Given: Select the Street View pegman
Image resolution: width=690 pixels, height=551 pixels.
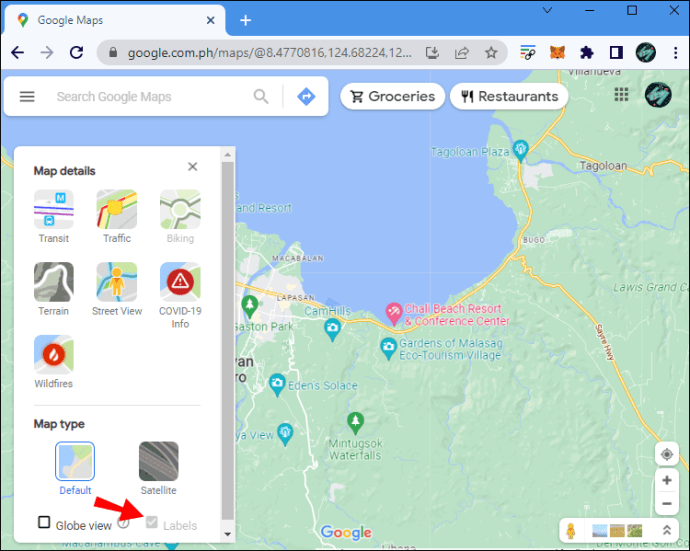Looking at the screenshot, I should (x=571, y=531).
